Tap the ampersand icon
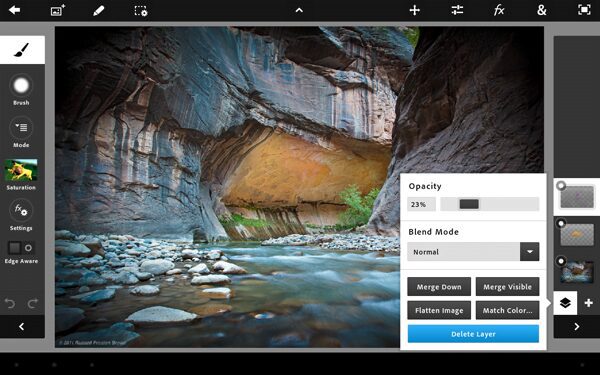 541,10
